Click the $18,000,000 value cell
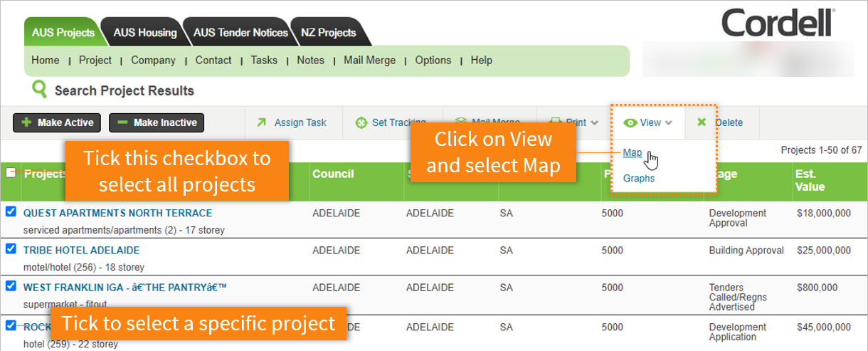Image resolution: width=868 pixels, height=351 pixels. coord(824,213)
